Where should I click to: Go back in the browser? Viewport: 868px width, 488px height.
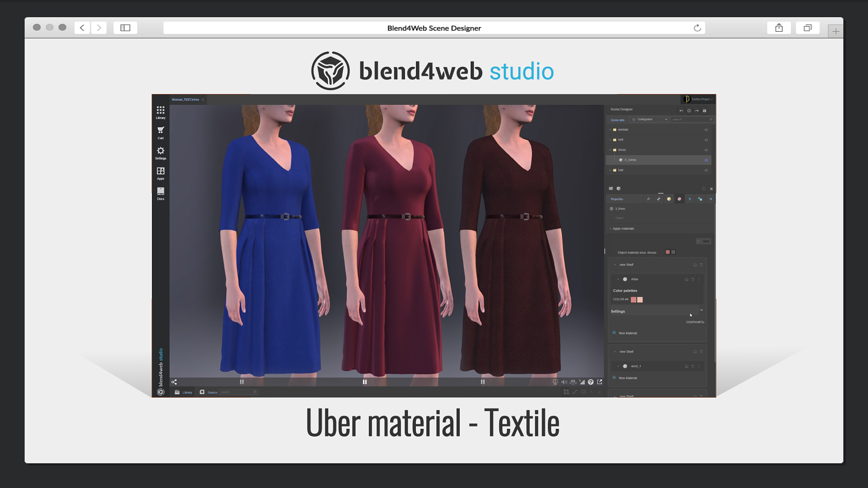point(82,28)
